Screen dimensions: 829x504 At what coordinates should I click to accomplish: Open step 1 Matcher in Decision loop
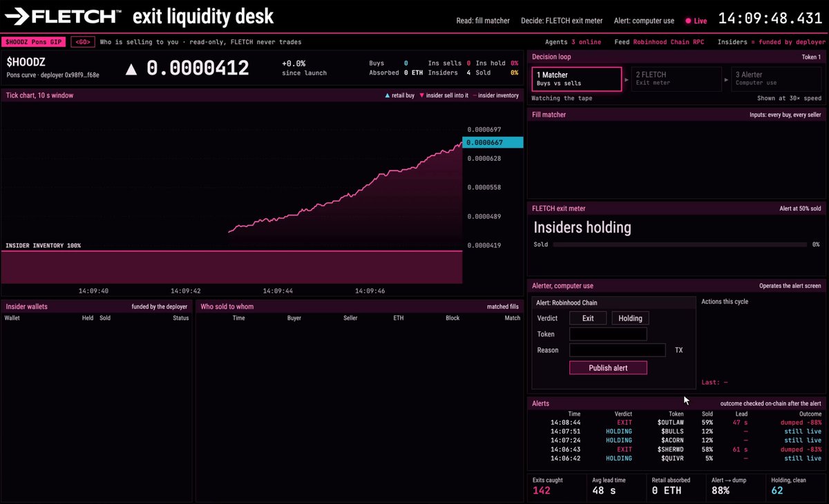(x=576, y=79)
